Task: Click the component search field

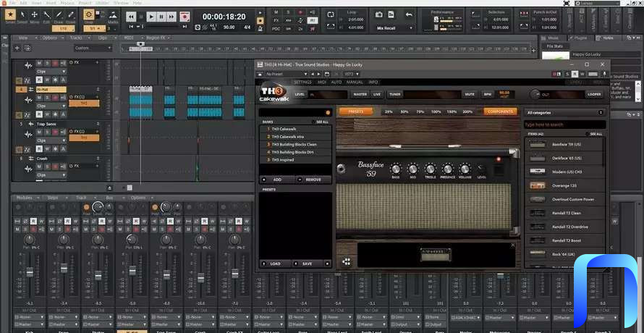Action: [565, 125]
